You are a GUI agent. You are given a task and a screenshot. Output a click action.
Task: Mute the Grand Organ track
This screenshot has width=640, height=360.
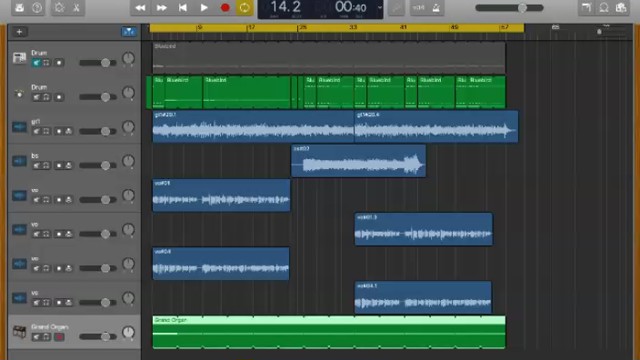coord(37,337)
